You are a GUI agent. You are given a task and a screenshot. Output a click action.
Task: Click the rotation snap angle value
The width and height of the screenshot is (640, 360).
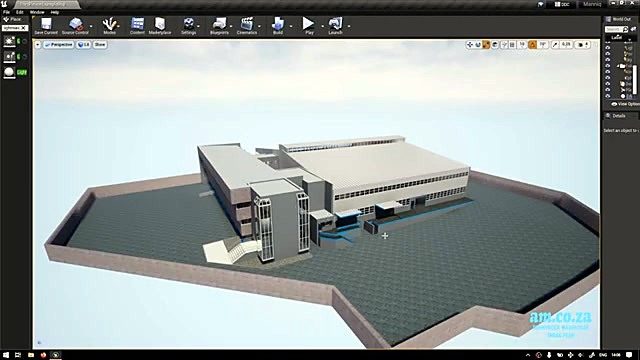[542, 44]
